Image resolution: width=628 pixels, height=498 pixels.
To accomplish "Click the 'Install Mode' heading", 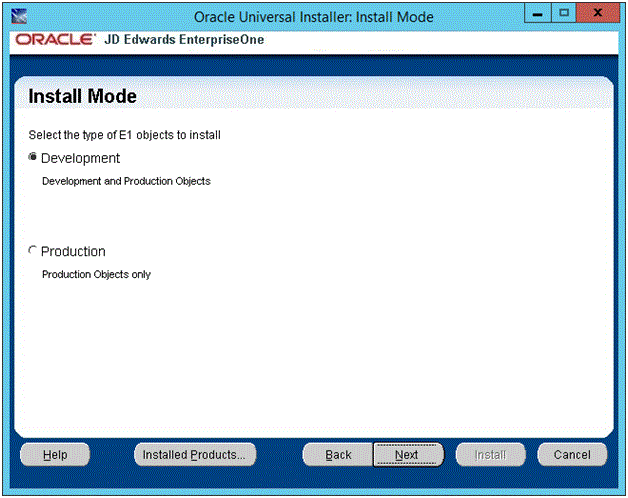I will coord(83,97).
